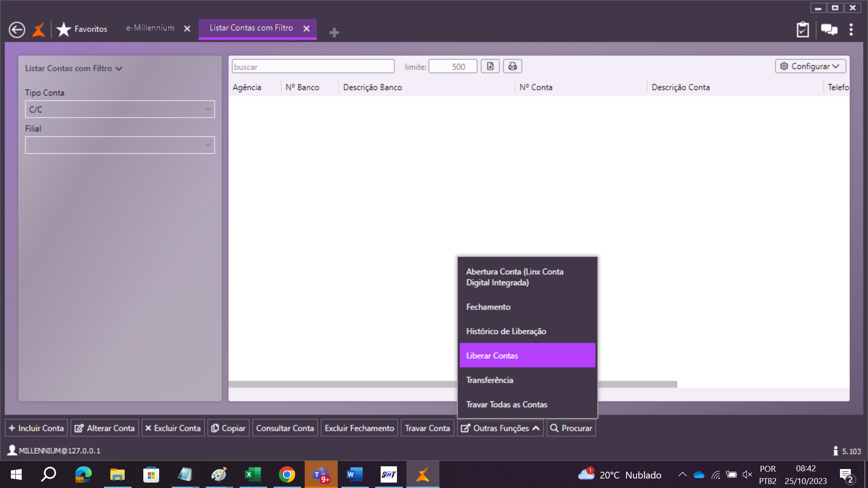Open the Configurar dropdown
Screen dimensions: 868x488
click(x=810, y=66)
